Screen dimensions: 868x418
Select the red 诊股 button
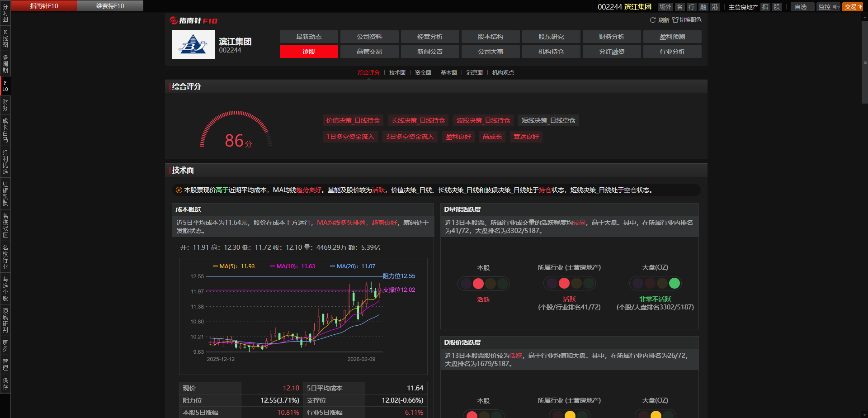point(309,52)
